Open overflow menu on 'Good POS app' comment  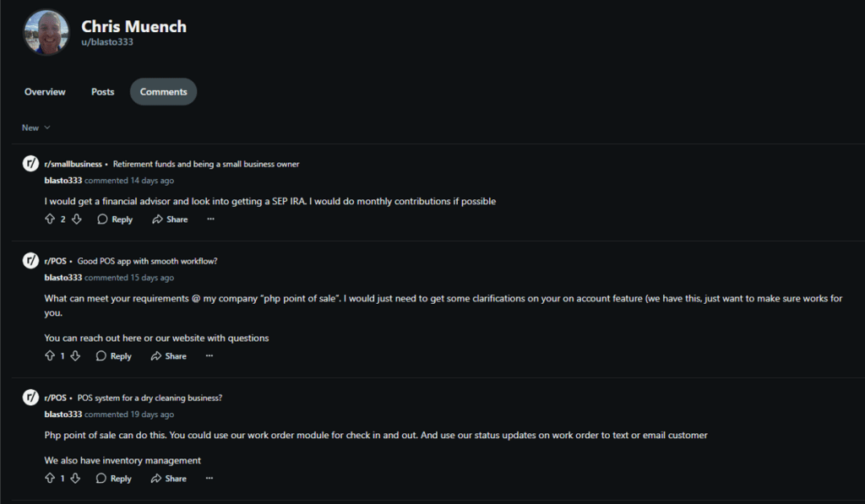[x=209, y=356]
